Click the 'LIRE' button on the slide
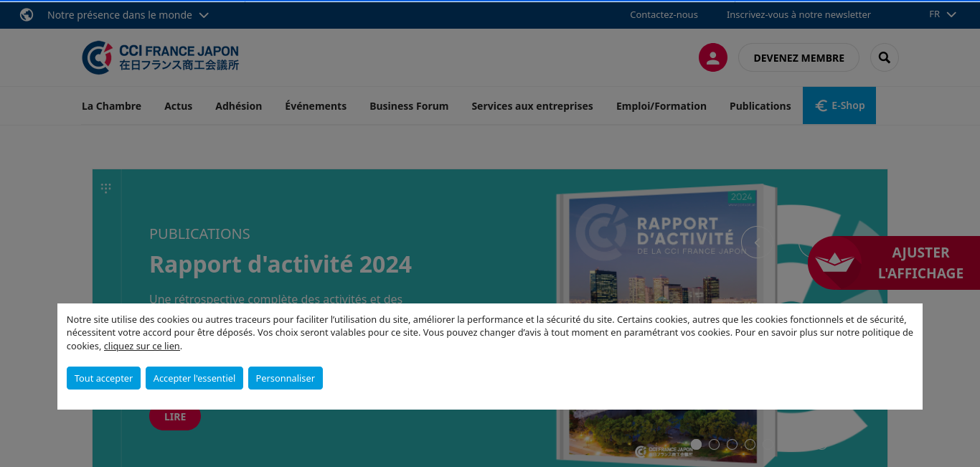The image size is (980, 467). (175, 417)
